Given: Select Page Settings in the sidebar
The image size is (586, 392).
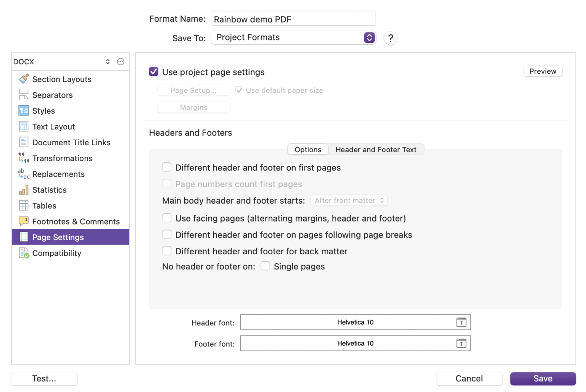Looking at the screenshot, I should (58, 237).
